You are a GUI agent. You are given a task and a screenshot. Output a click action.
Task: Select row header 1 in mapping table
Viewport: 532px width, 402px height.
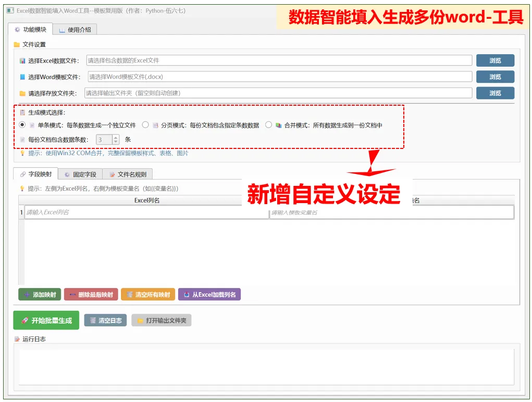(x=21, y=212)
